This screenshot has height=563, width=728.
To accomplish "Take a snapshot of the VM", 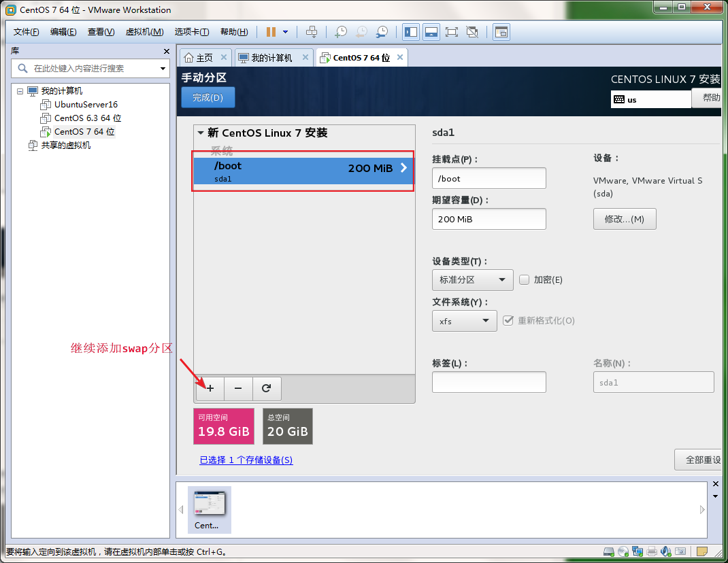I will (341, 31).
